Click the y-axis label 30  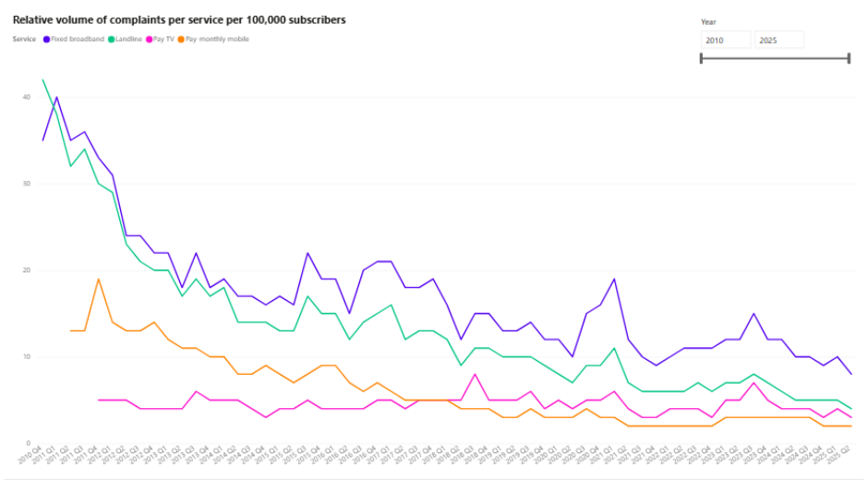[27, 184]
